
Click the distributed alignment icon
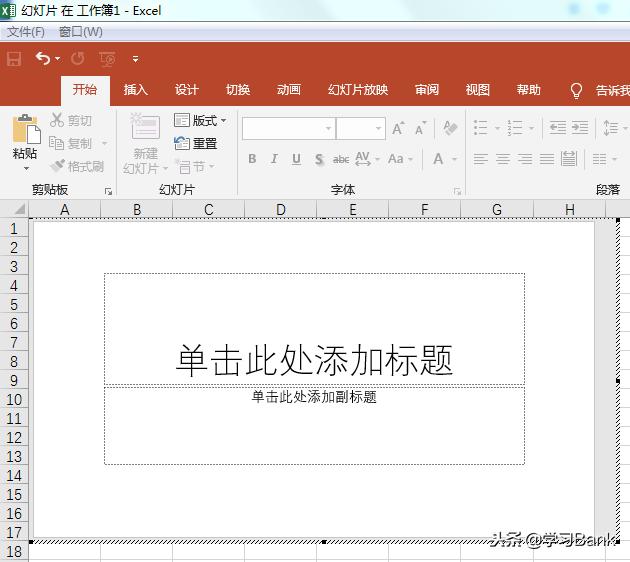point(569,159)
